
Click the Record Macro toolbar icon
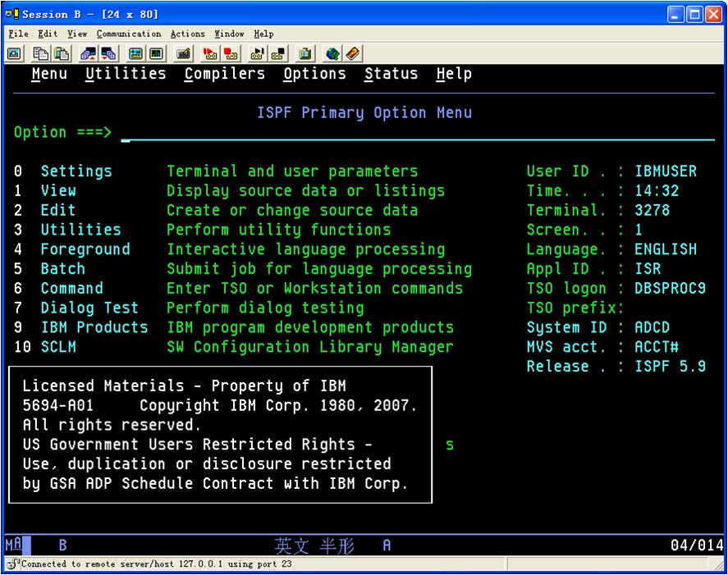tap(210, 54)
